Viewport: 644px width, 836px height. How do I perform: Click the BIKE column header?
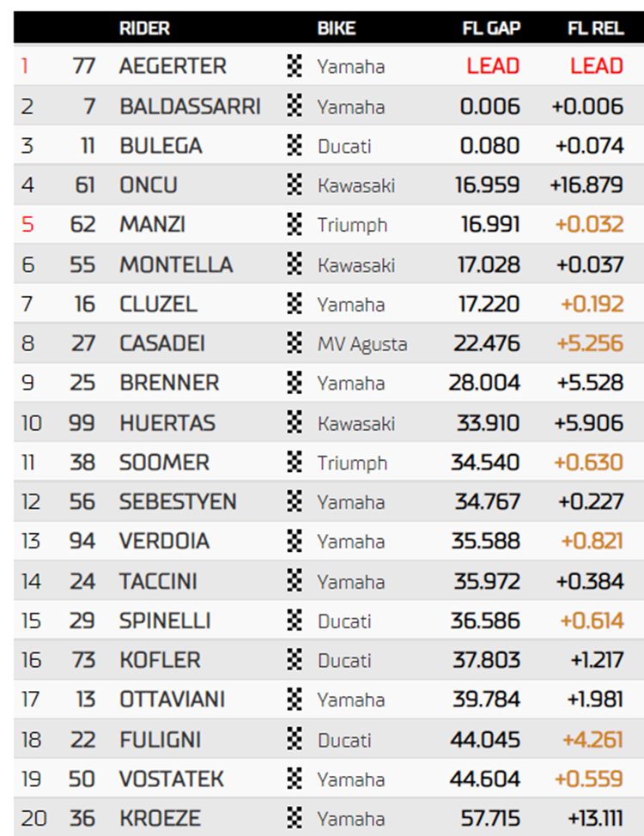336,28
